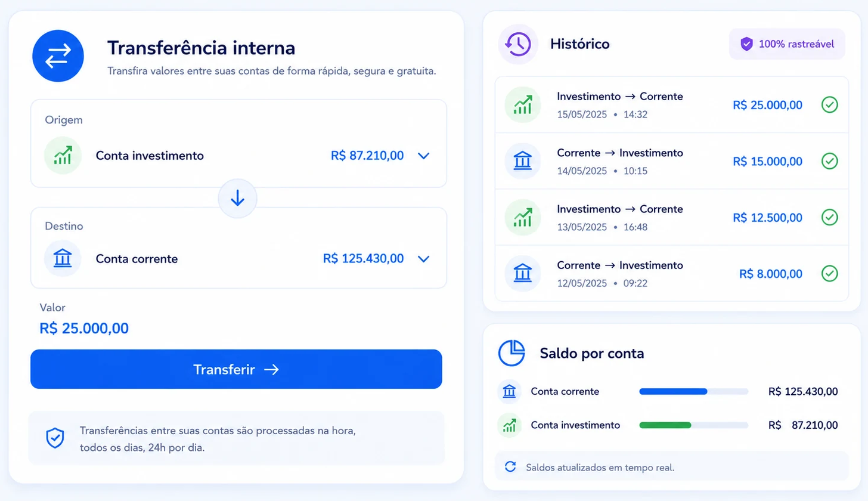Click the R$ 25.000,00 amount in Histórico
Screen dimensions: 868x501
[768, 105]
